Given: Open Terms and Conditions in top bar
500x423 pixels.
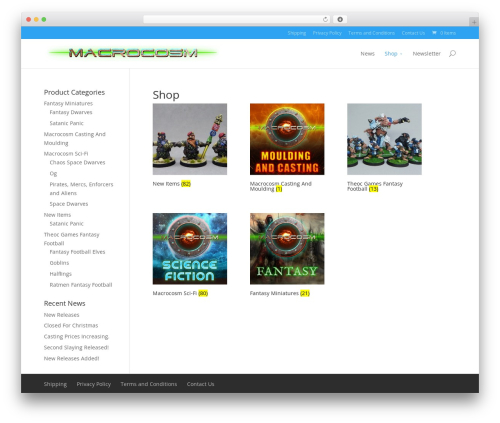Looking at the screenshot, I should click(371, 33).
